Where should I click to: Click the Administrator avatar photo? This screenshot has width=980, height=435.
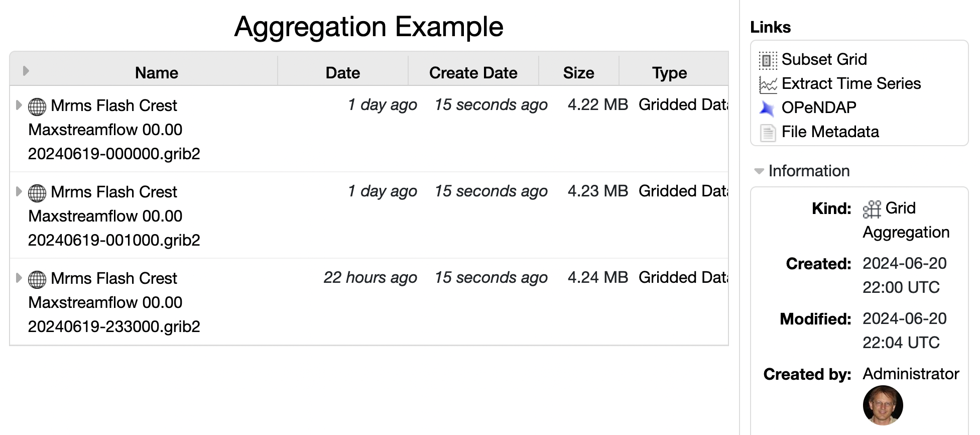pyautogui.click(x=883, y=405)
